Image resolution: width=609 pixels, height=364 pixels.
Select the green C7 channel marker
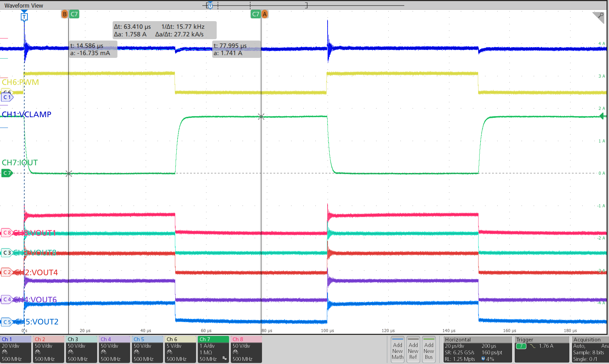click(x=7, y=173)
